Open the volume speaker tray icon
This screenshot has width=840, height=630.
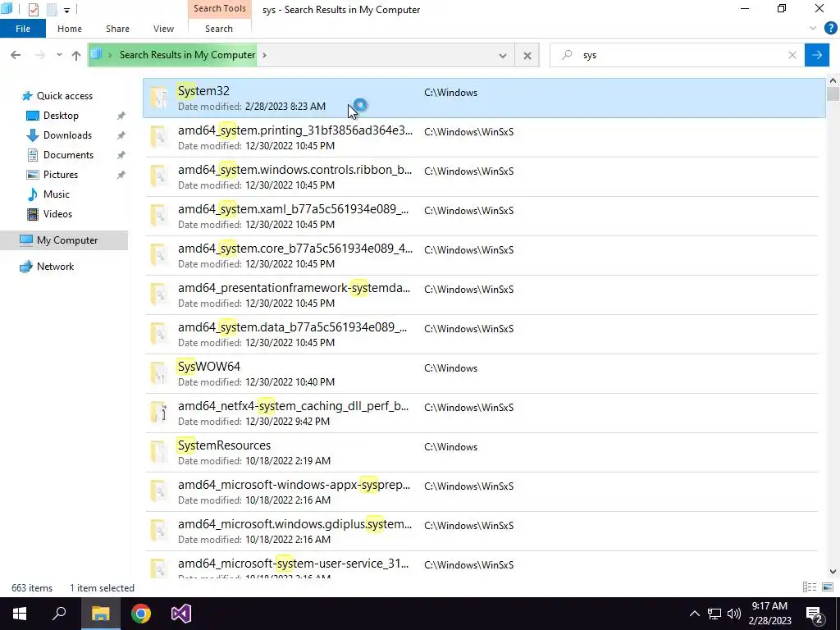pos(734,614)
